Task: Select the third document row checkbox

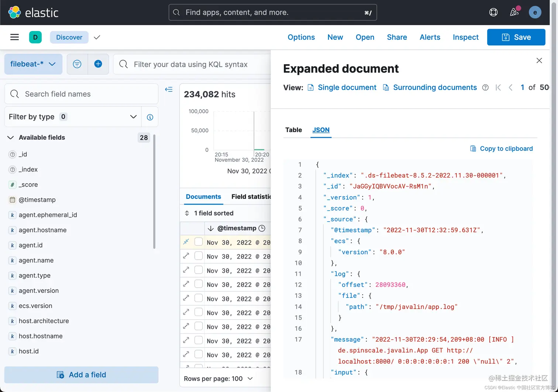Action: pos(199,270)
